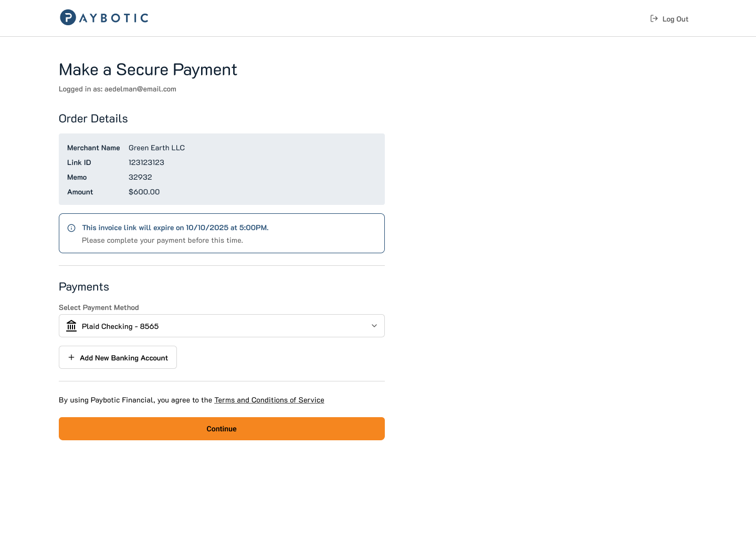This screenshot has width=756, height=538.
Task: Click the $600.00 amount value
Action: point(144,192)
